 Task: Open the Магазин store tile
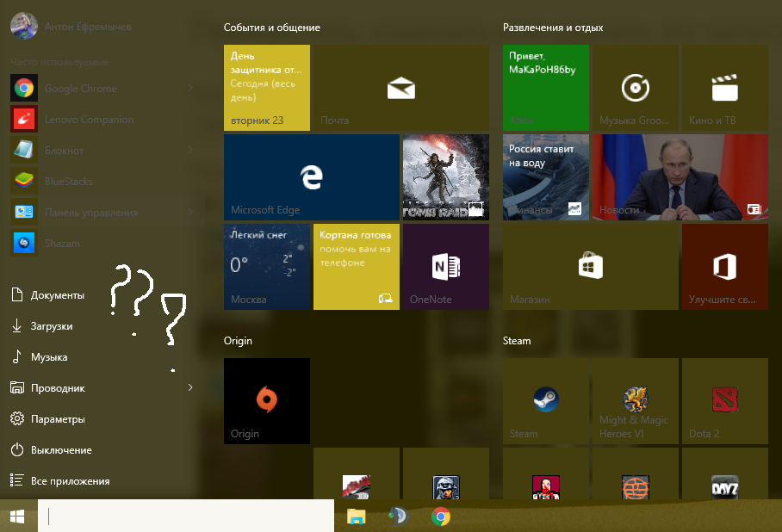[591, 267]
